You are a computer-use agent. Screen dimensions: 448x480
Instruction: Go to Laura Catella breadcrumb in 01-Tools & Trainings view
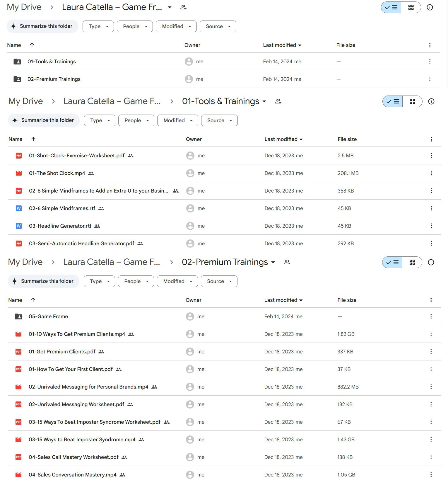(112, 101)
